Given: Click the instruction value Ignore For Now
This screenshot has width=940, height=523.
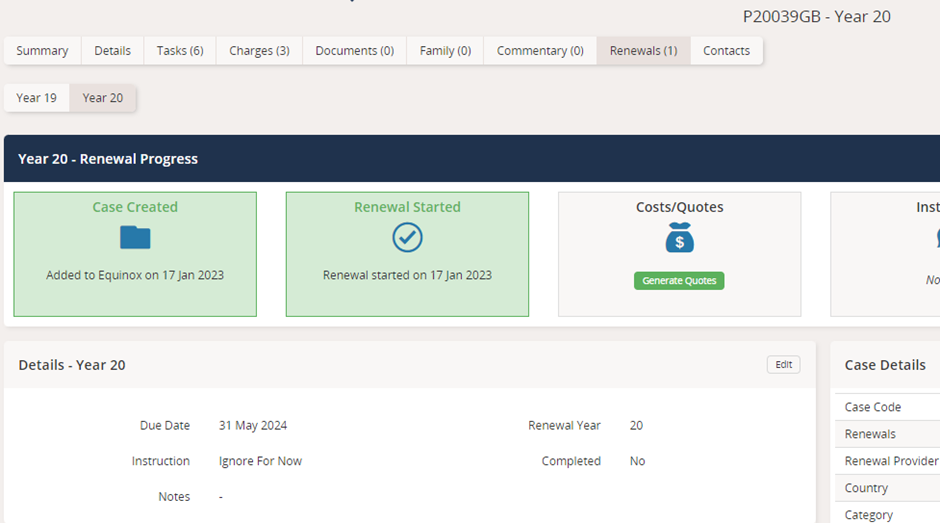Looking at the screenshot, I should 260,461.
